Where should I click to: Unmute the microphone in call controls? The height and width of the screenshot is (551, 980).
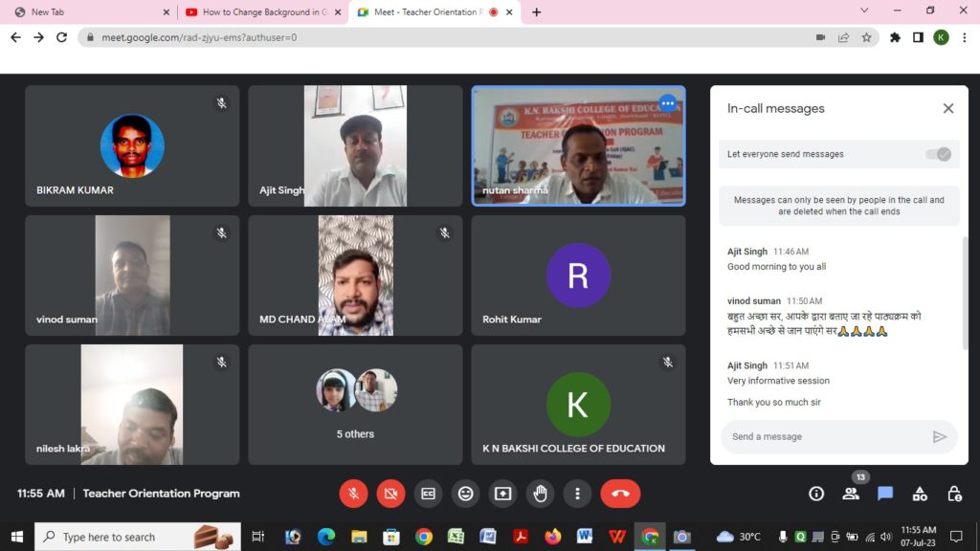tap(353, 494)
